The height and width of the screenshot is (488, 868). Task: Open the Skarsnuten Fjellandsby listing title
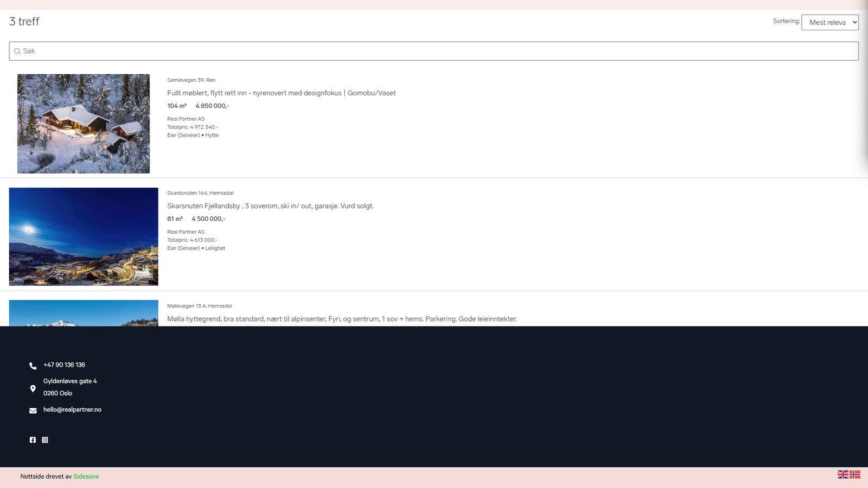tap(270, 206)
